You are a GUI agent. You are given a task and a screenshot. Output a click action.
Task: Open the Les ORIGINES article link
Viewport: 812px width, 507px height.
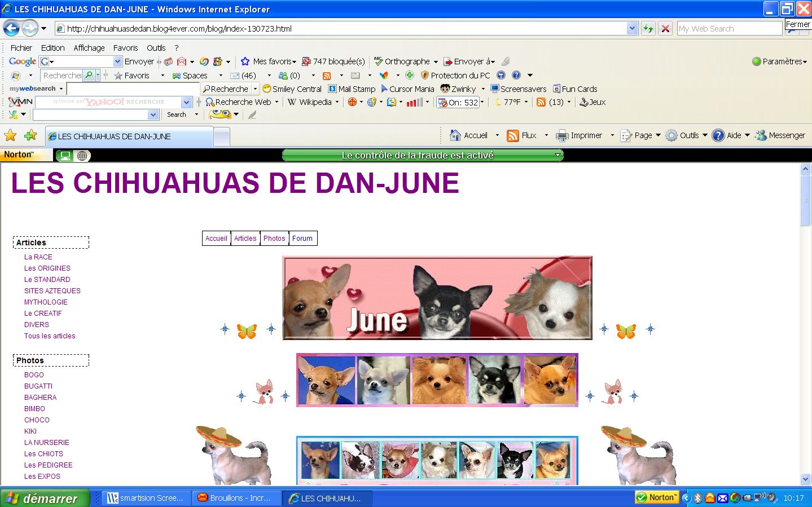coord(47,268)
